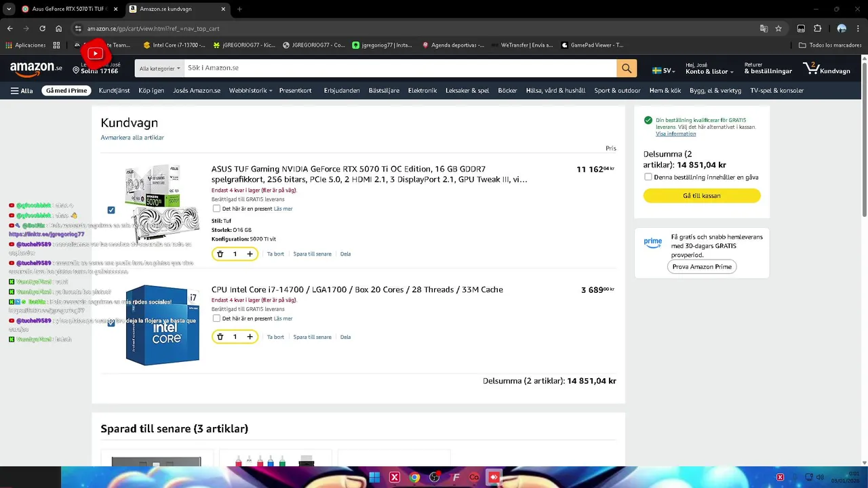The height and width of the screenshot is (488, 868).
Task: Increase quantity of Intel Core i7-14700
Action: (x=250, y=337)
